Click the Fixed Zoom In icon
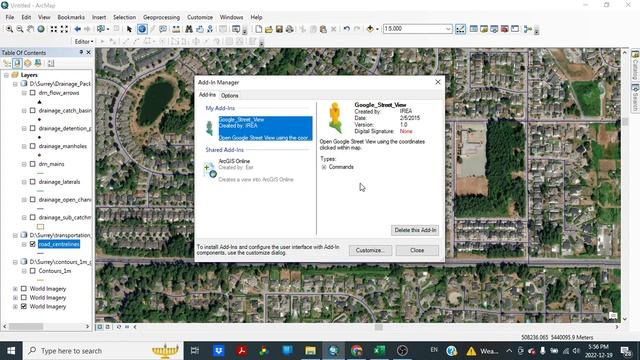 (54, 29)
